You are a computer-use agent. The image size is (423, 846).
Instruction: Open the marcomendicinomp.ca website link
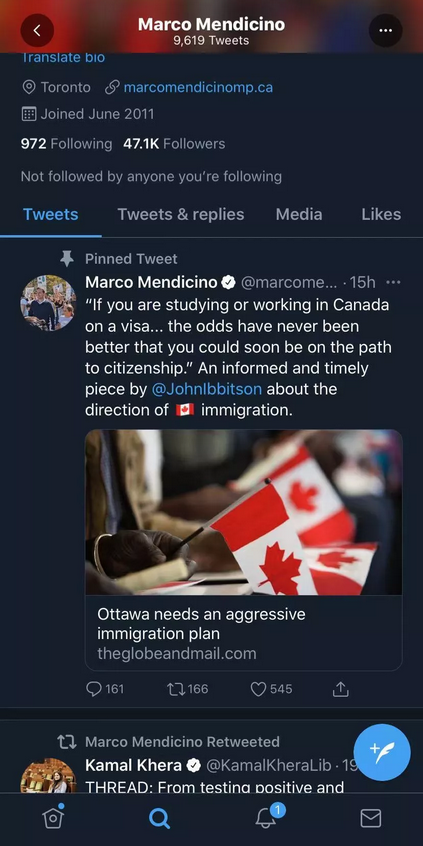tap(198, 87)
